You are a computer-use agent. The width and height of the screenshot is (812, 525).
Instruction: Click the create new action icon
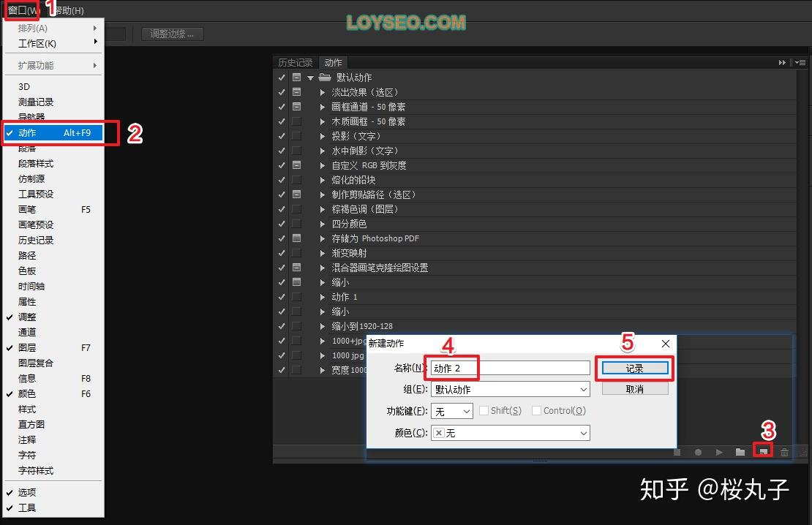pyautogui.click(x=763, y=451)
